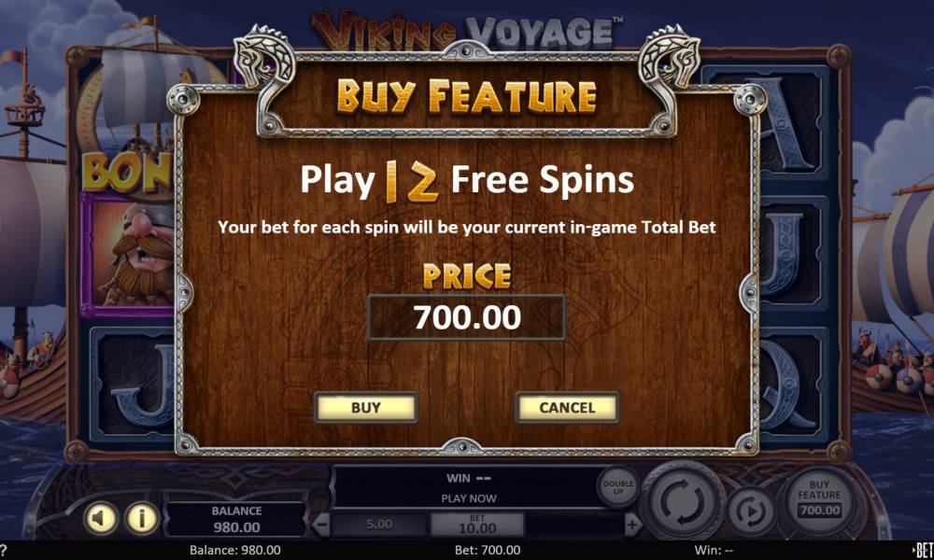Mute the game sound with speaker icon
Screen dimensions: 934x560
coord(101,518)
